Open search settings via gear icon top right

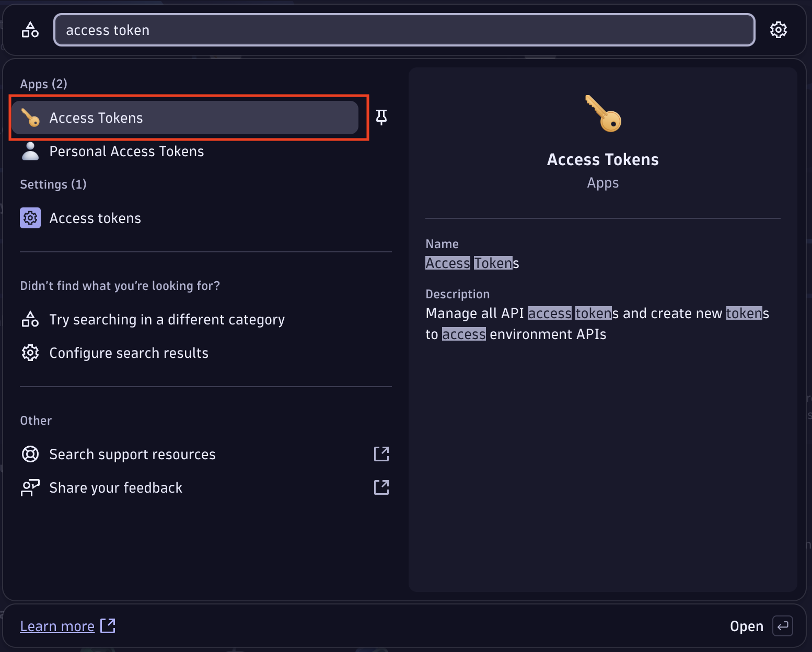779,30
